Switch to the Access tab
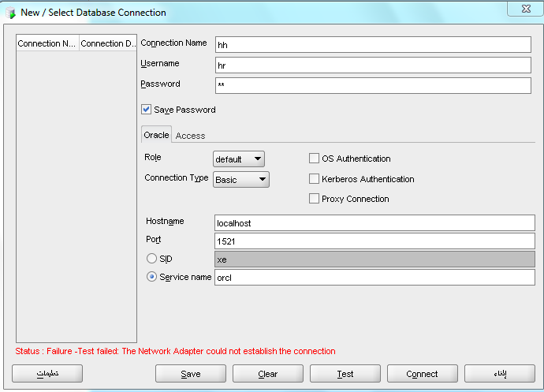The image size is (544, 392). [190, 136]
